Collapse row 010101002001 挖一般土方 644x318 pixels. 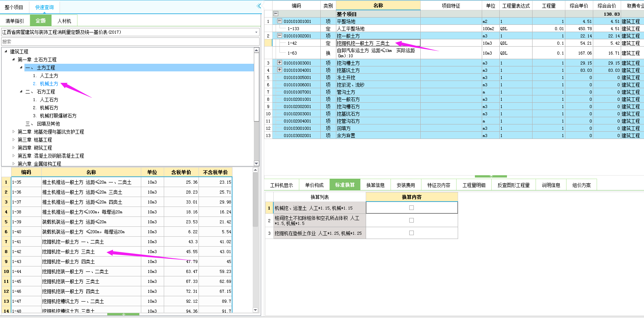279,36
